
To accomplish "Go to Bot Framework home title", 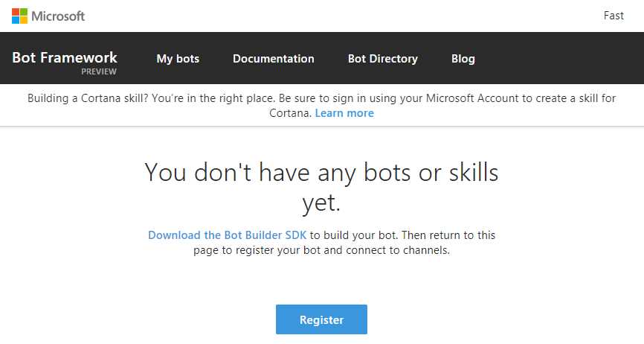I will click(x=65, y=57).
